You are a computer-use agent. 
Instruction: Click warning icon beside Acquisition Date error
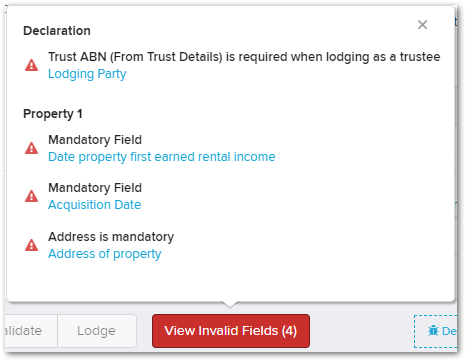[x=32, y=196]
